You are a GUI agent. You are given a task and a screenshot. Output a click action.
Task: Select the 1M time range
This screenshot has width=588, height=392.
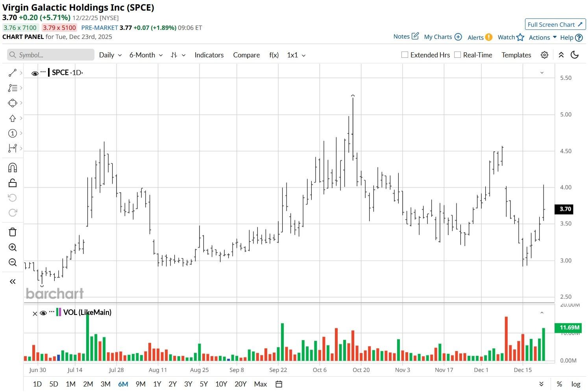click(x=70, y=384)
